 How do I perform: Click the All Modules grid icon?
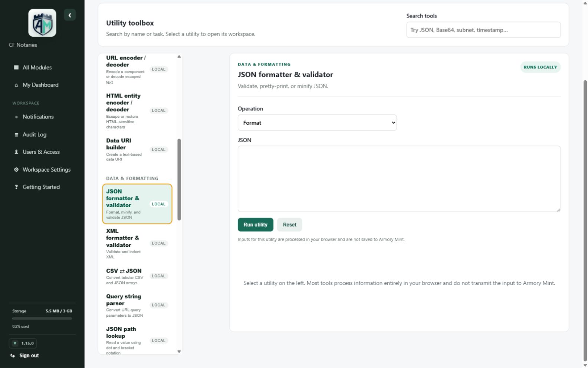coord(16,68)
